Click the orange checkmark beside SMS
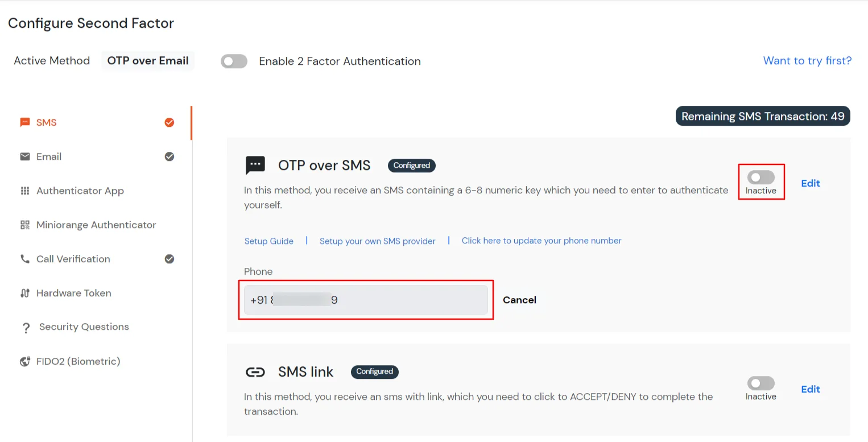Screen dimensions: 868x442 (x=169, y=122)
